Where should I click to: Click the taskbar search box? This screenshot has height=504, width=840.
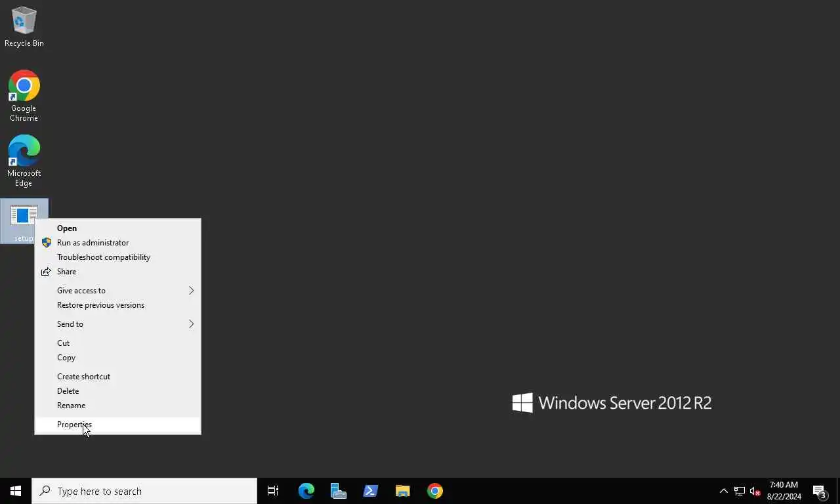(x=144, y=491)
